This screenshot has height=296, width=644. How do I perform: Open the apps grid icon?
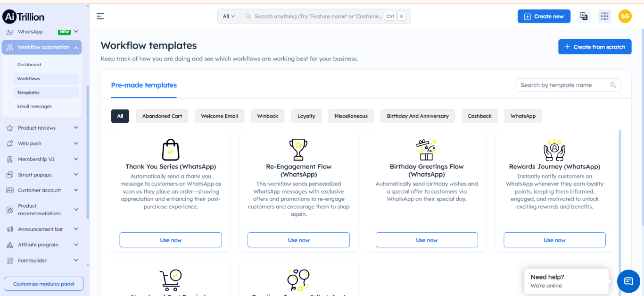tap(604, 16)
